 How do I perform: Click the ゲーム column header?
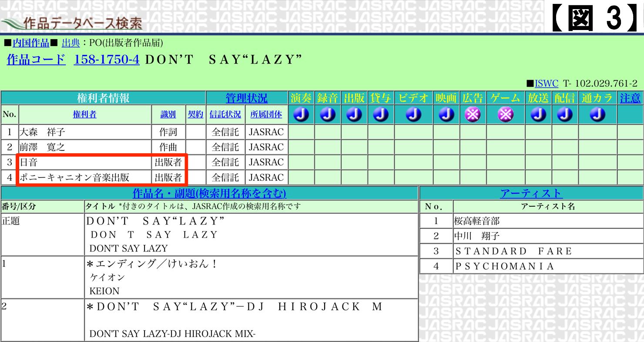click(505, 98)
